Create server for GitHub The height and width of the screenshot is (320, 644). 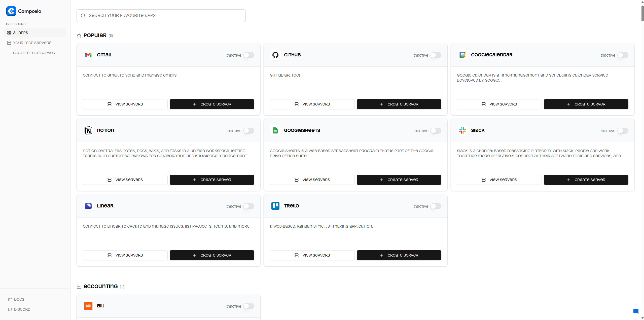coord(399,104)
